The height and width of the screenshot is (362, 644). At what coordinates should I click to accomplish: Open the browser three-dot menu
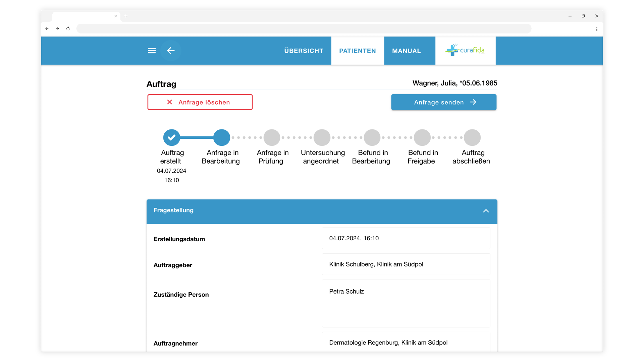pos(597,29)
